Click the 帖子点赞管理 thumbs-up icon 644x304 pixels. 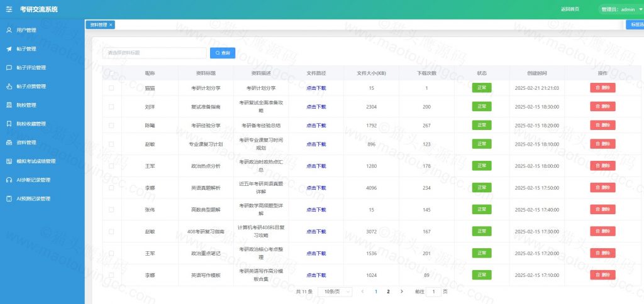(9, 87)
